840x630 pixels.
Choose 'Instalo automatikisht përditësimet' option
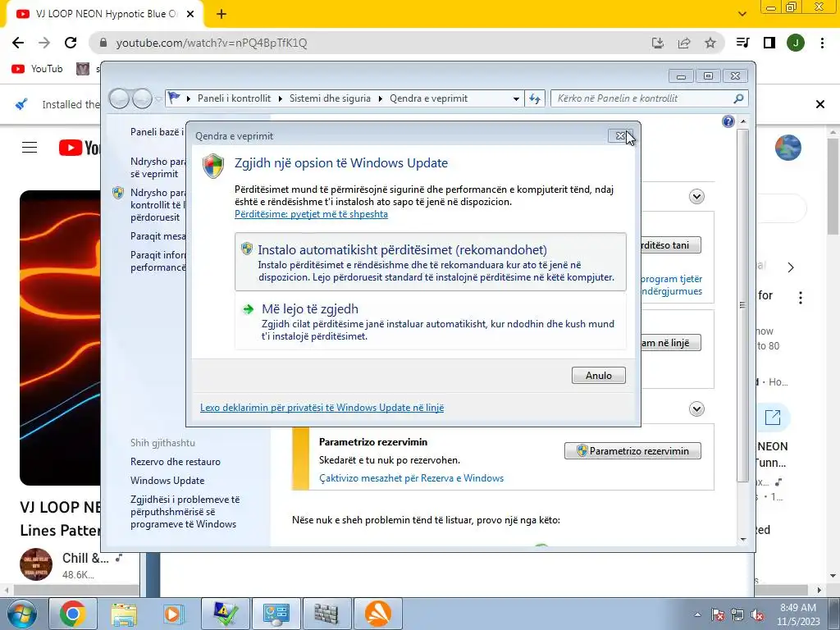(x=430, y=262)
